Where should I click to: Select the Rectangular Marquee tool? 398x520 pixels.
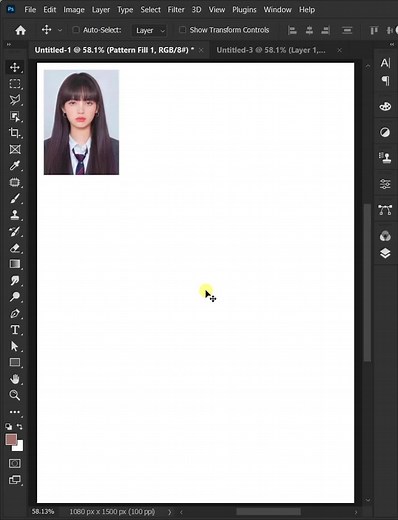click(x=15, y=83)
